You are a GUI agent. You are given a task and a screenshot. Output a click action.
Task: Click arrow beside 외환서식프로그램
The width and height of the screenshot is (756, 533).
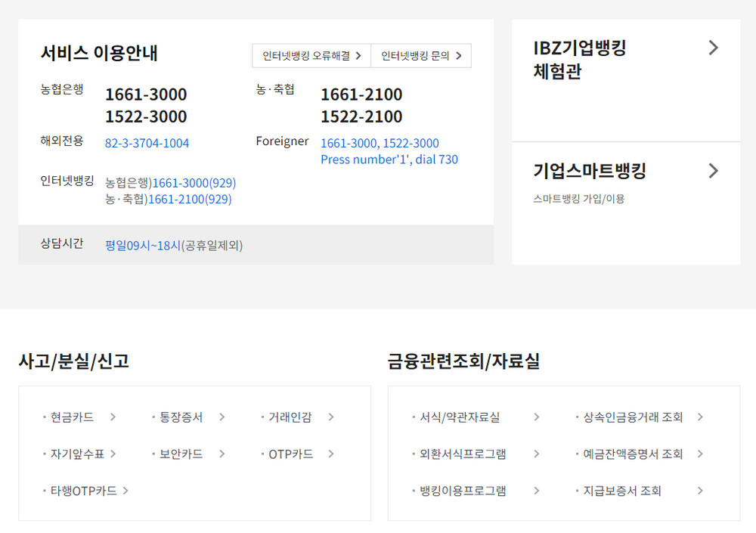tap(537, 454)
